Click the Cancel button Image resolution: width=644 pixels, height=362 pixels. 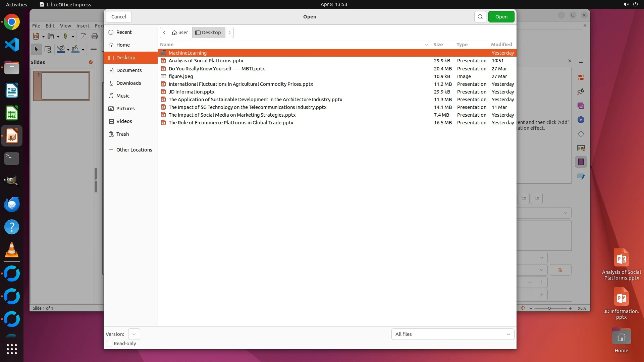point(119,17)
